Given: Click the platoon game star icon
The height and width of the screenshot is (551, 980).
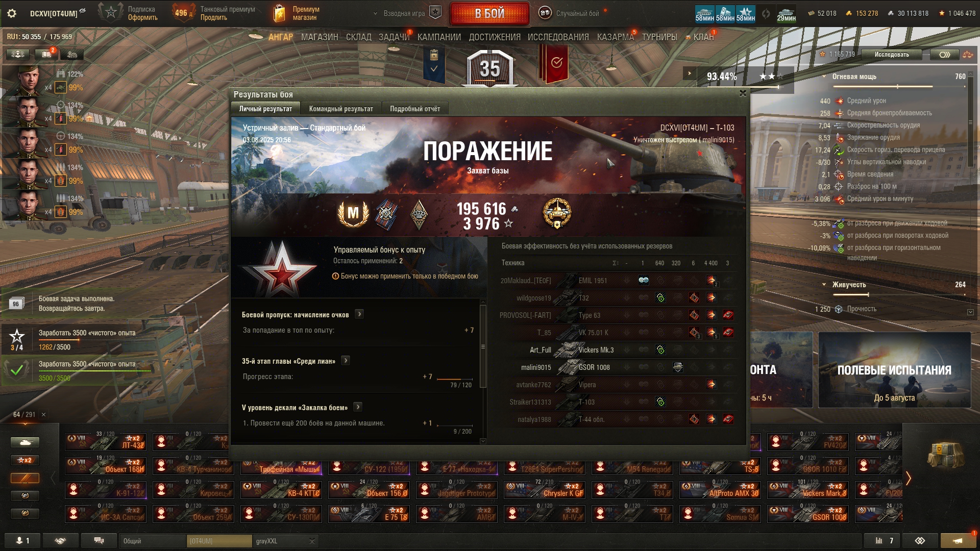Looking at the screenshot, I should pyautogui.click(x=435, y=13).
